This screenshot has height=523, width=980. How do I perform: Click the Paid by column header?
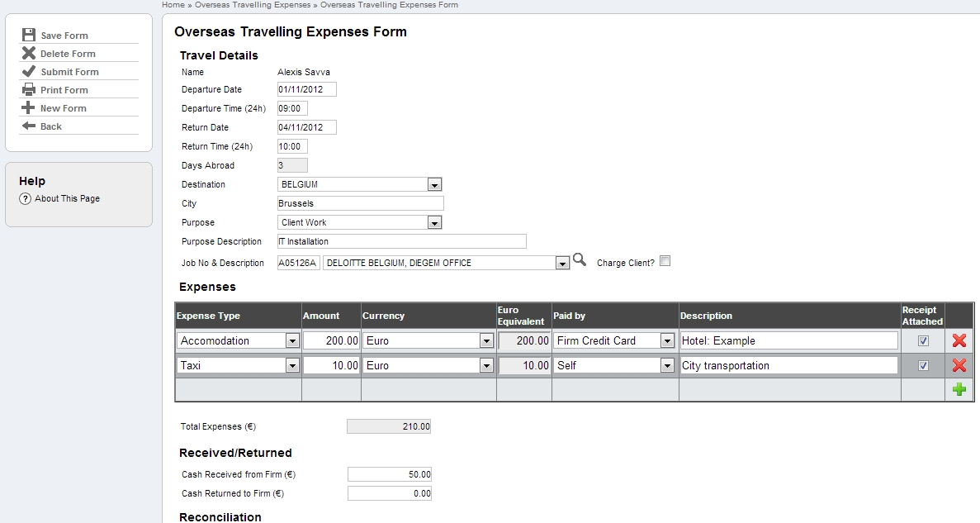click(570, 316)
